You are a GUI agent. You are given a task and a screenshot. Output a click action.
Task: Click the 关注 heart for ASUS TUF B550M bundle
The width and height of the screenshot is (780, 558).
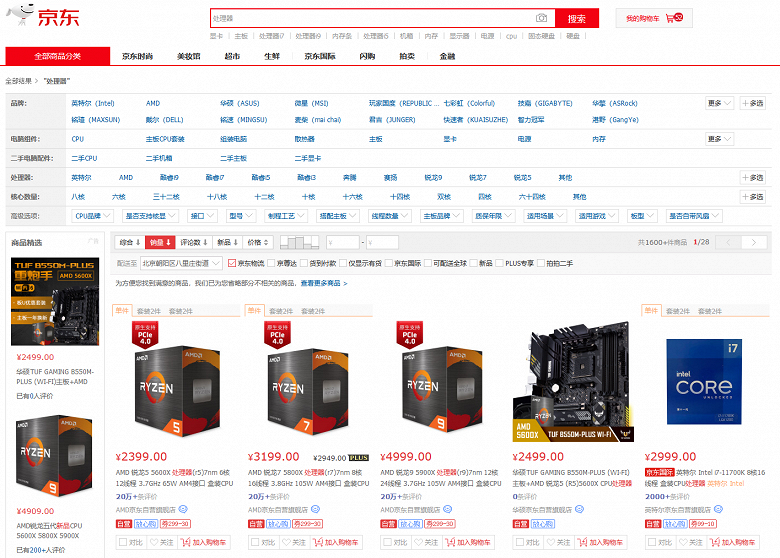(551, 542)
